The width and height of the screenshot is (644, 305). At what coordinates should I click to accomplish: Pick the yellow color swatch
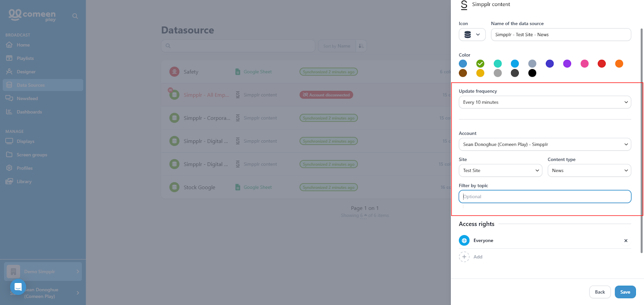click(x=480, y=73)
